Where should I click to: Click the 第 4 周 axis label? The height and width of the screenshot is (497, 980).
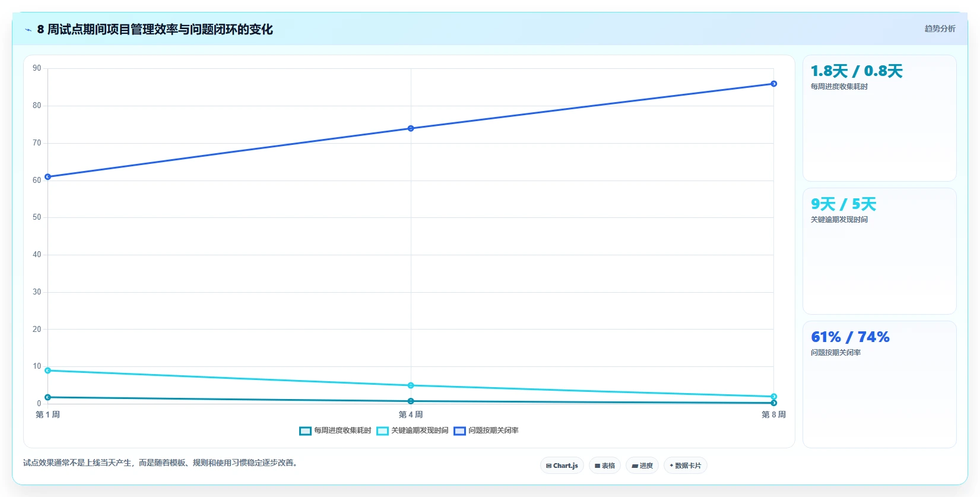tap(411, 414)
